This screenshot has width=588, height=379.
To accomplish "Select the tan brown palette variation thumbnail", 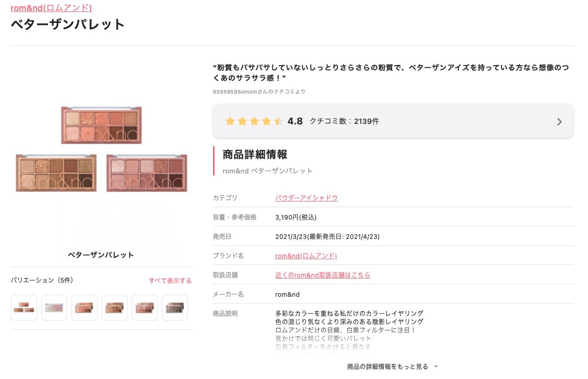I will coord(115,308).
